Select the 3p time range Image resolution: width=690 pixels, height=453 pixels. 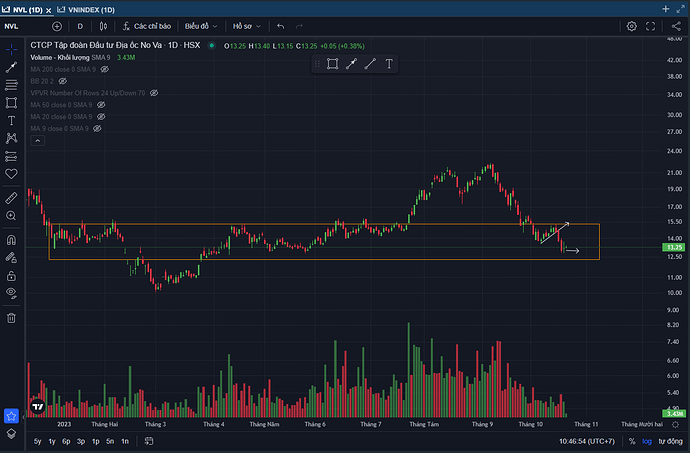coord(81,441)
